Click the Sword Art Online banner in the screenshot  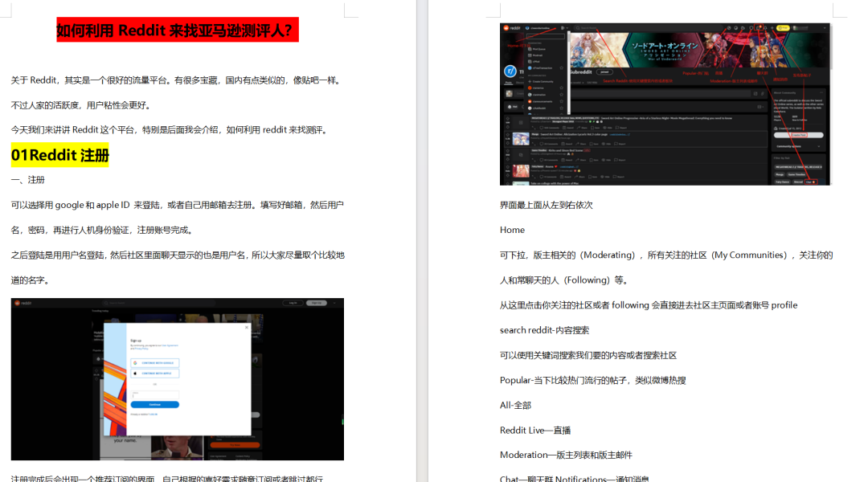click(700, 50)
